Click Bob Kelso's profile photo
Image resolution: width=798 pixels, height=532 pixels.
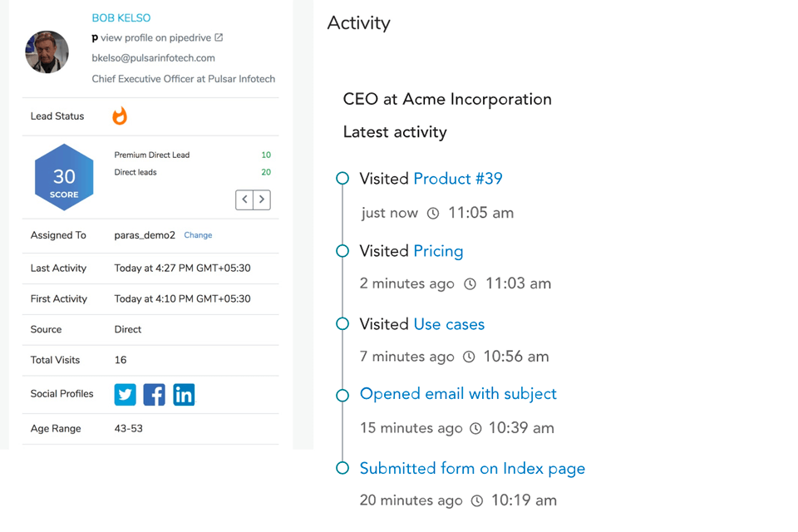click(47, 52)
